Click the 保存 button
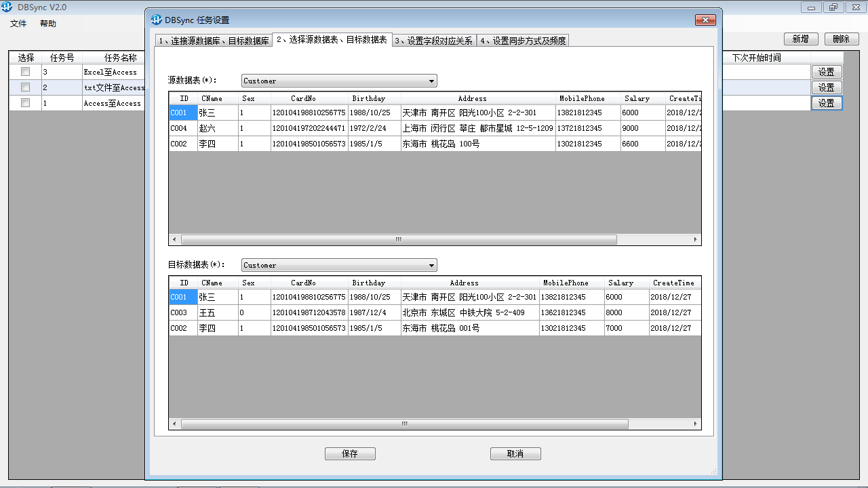The height and width of the screenshot is (488, 868). click(x=350, y=453)
